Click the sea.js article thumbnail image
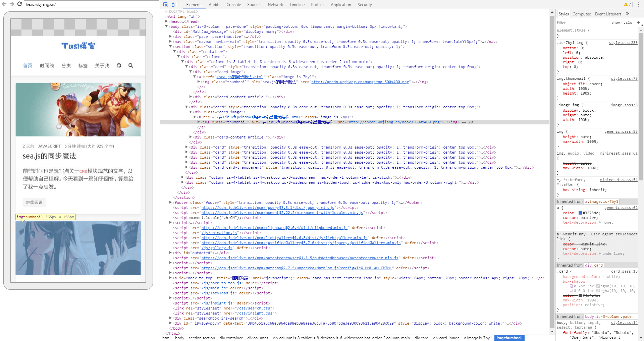Screen dimensions: 644x341 pyautogui.click(x=78, y=110)
